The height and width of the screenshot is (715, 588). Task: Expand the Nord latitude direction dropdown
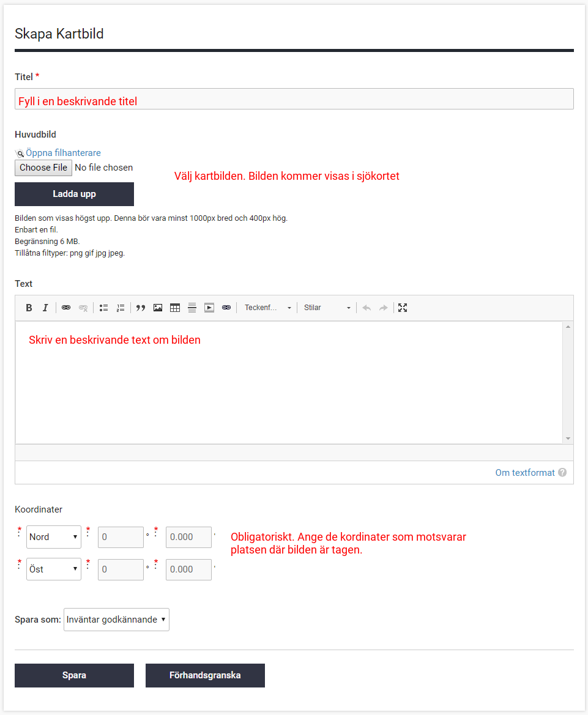pyautogui.click(x=54, y=537)
